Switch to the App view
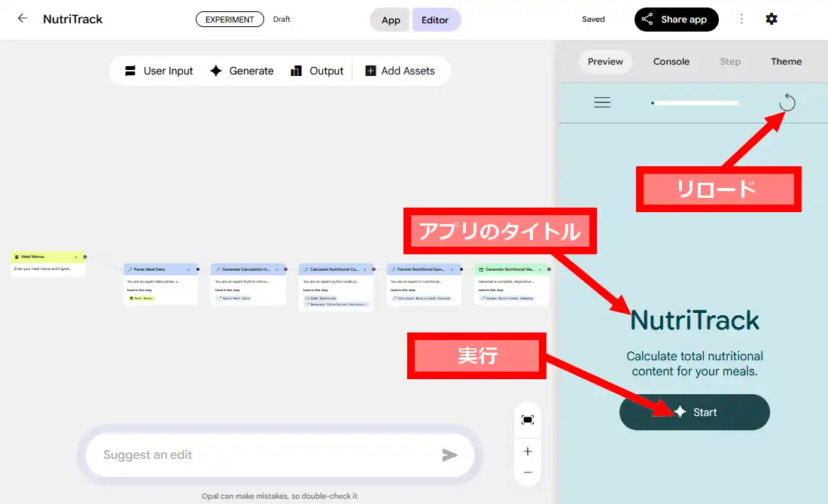 tap(391, 20)
